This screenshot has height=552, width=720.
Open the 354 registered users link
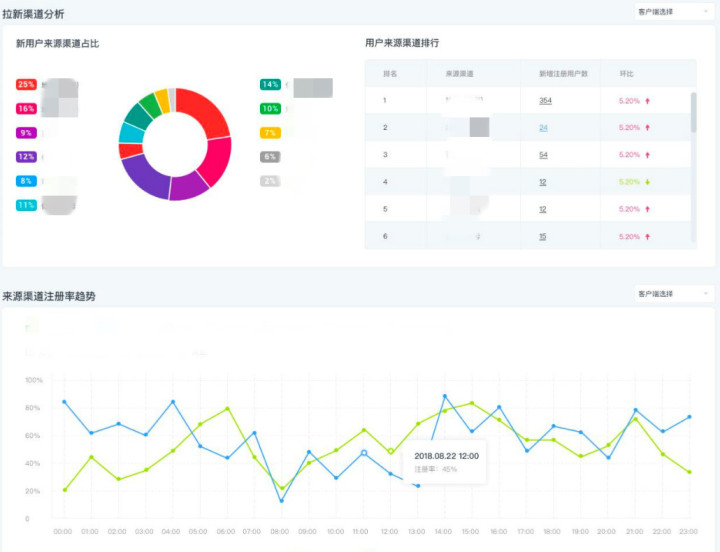point(545,101)
